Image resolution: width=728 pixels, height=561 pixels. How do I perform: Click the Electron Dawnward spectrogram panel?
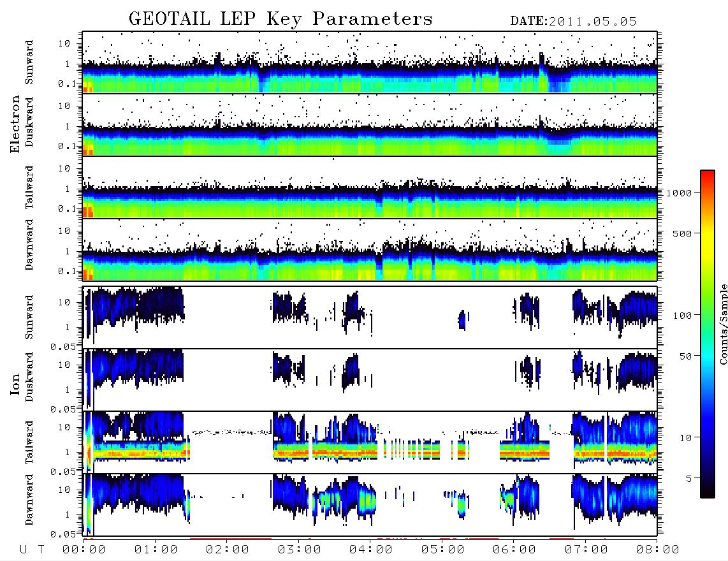pyautogui.click(x=370, y=250)
